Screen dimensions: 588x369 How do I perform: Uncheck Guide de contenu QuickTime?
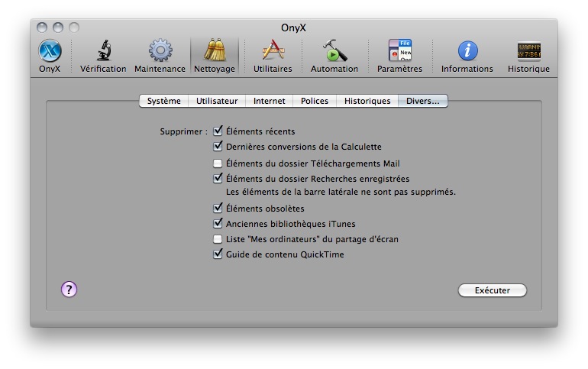coord(218,254)
